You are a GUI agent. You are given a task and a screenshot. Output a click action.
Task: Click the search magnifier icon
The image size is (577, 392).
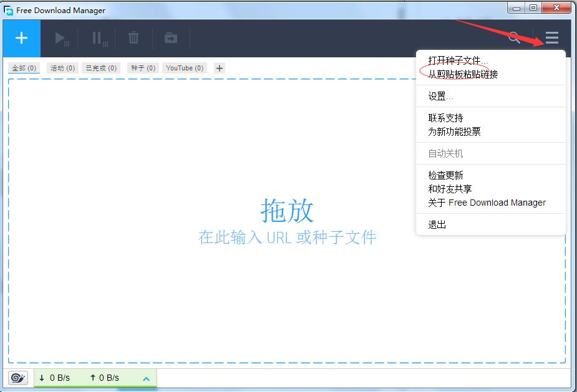(513, 38)
